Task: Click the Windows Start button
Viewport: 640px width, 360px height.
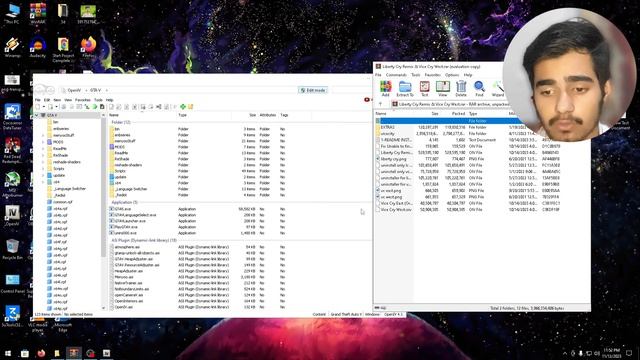Action: [8, 353]
